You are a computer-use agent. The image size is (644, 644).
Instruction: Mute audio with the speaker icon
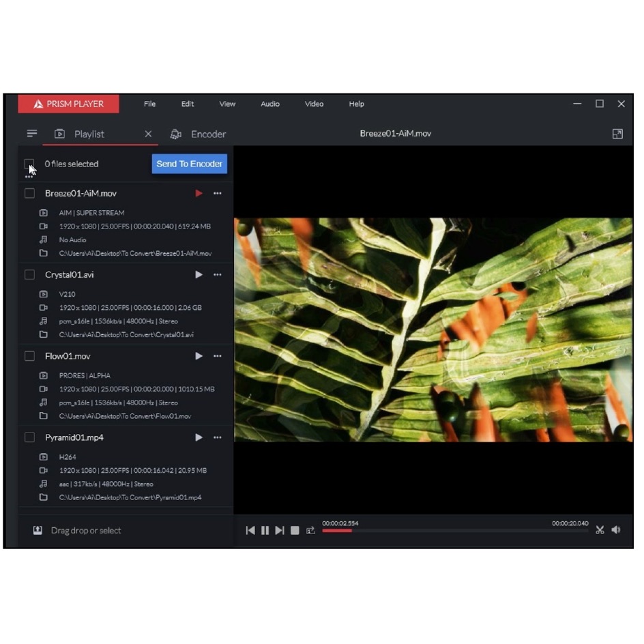tap(616, 530)
